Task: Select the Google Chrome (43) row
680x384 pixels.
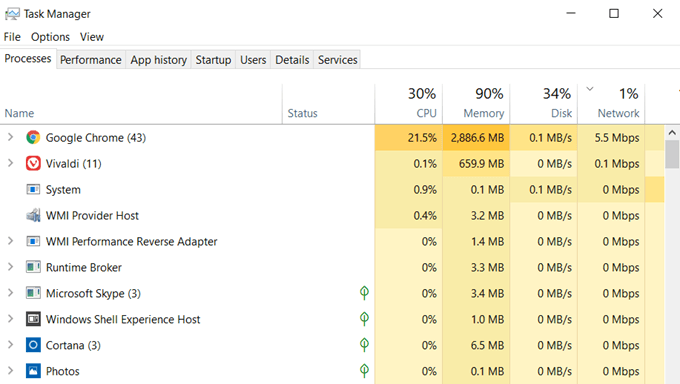Action: (332, 138)
